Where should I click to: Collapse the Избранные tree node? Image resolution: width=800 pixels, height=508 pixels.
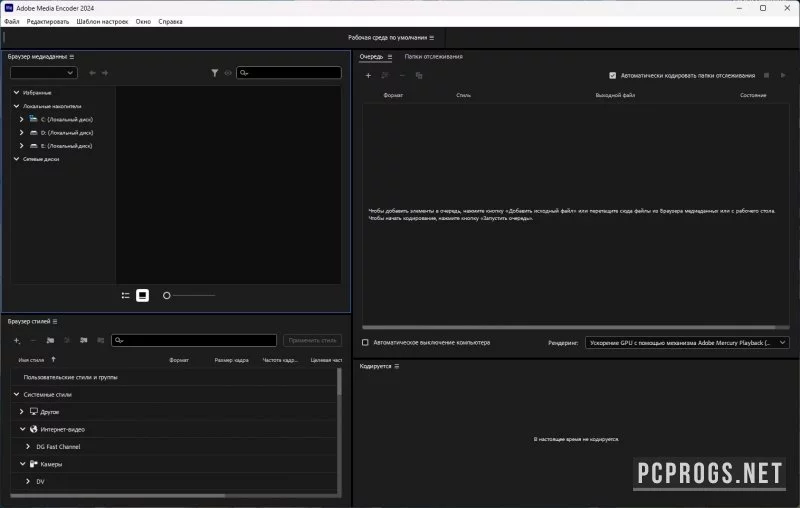16,92
